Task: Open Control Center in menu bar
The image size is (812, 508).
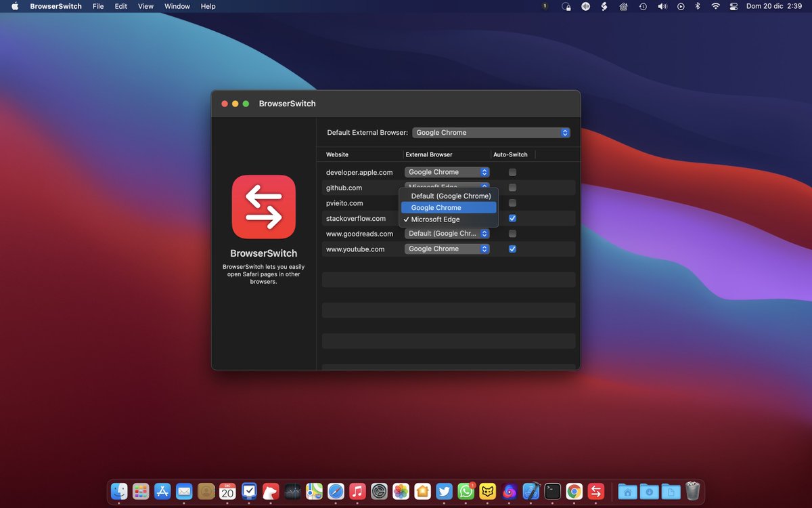Action: click(x=734, y=6)
